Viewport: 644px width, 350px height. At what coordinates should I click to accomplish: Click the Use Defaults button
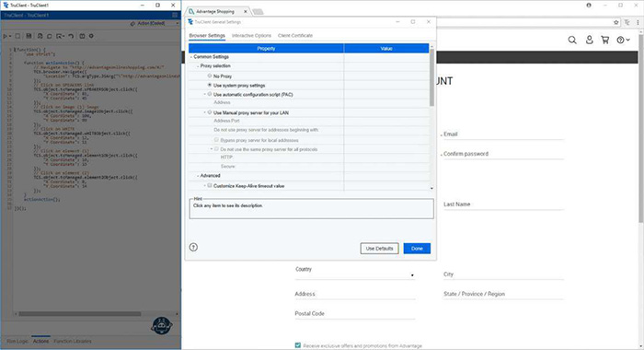(x=379, y=249)
